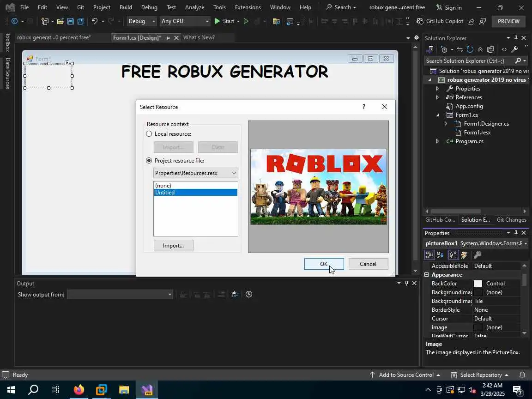This screenshot has width=532, height=399.
Task: Open the Analyze menu
Action: point(194,7)
